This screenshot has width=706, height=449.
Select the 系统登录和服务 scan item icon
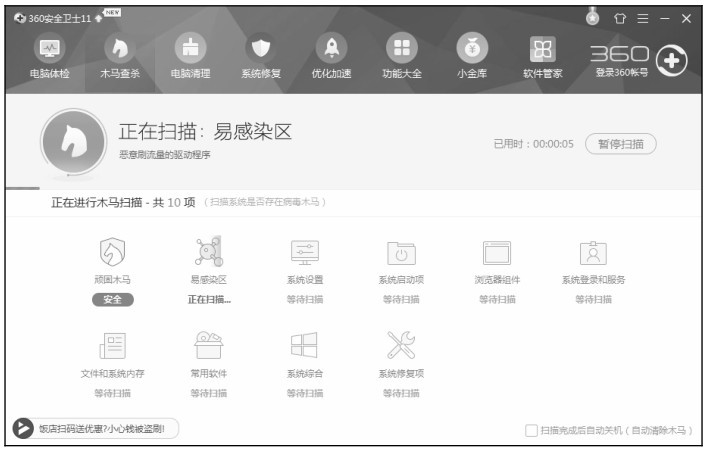[x=593, y=253]
